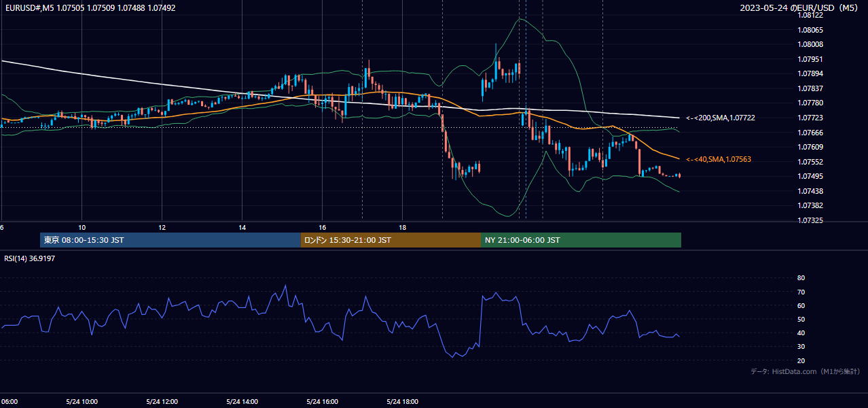The image size is (868, 408).
Task: Click the 5/24 10:00 time axis label
Action: pyautogui.click(x=82, y=401)
